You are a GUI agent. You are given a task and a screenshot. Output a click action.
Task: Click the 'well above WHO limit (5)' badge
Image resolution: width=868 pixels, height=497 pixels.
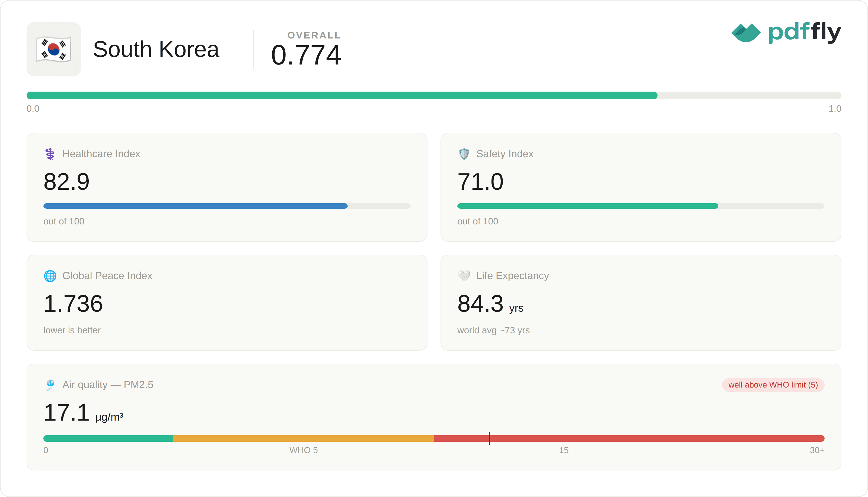773,385
